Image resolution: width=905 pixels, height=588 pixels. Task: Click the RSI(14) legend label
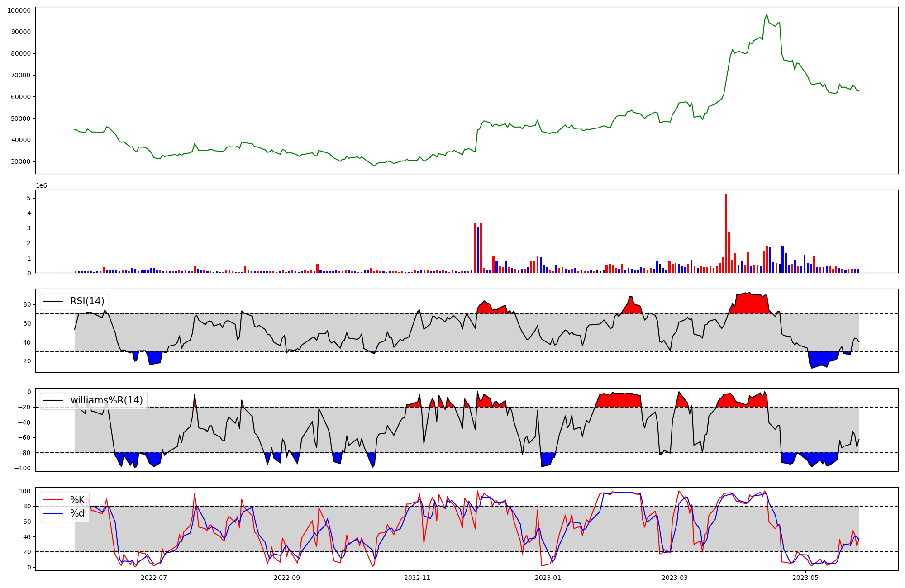(x=87, y=301)
